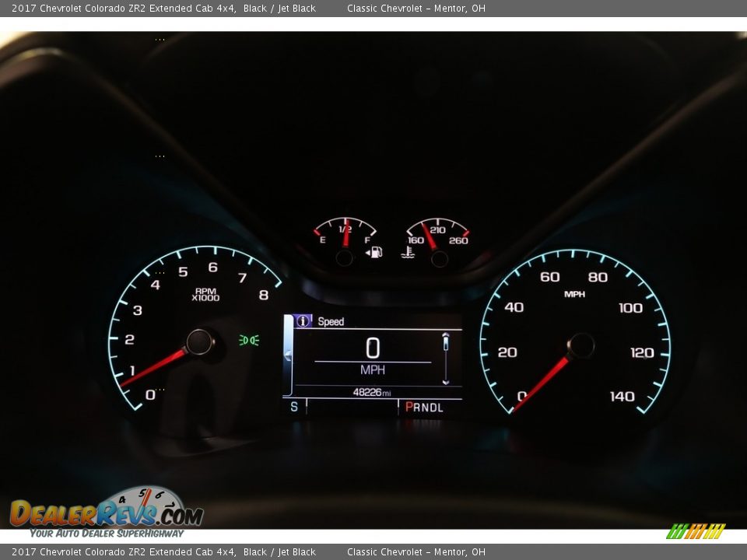Click the "2" mark on the tachometer

129,340
